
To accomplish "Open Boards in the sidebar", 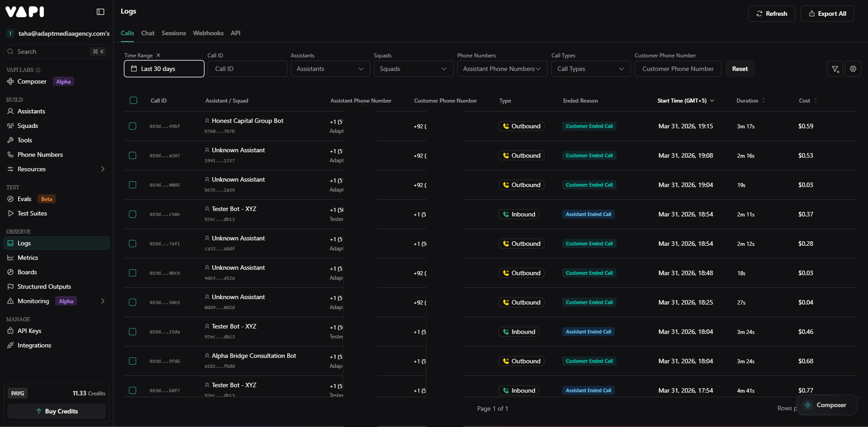I will 27,272.
